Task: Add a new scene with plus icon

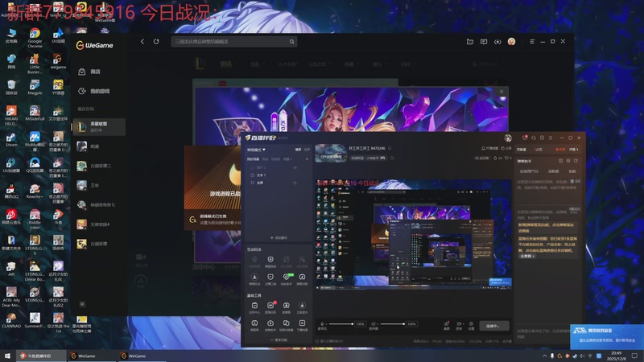Action: [307, 158]
